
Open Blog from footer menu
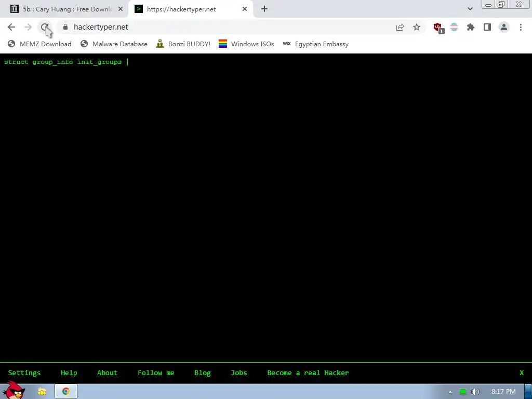coord(203,373)
